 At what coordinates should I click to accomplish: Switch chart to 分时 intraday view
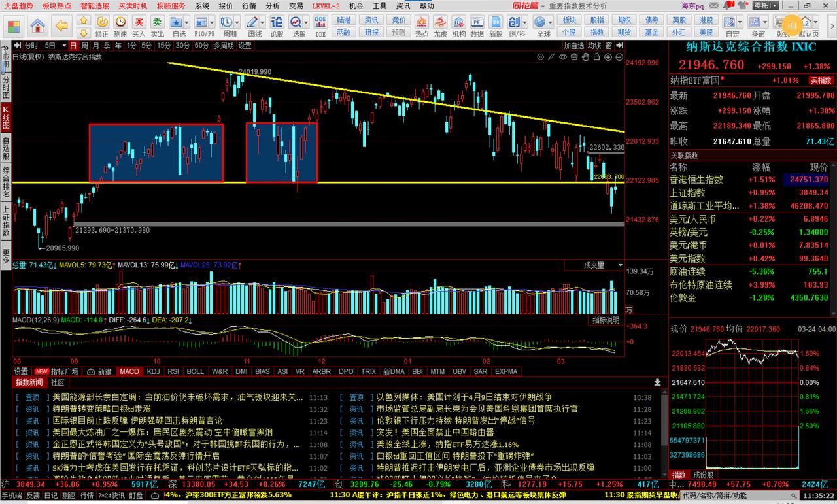tap(31, 46)
